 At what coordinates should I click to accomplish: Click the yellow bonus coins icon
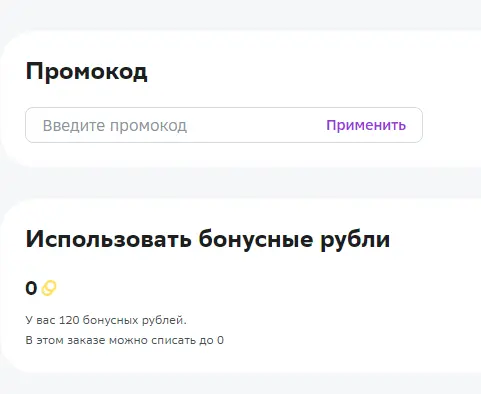pyautogui.click(x=49, y=288)
